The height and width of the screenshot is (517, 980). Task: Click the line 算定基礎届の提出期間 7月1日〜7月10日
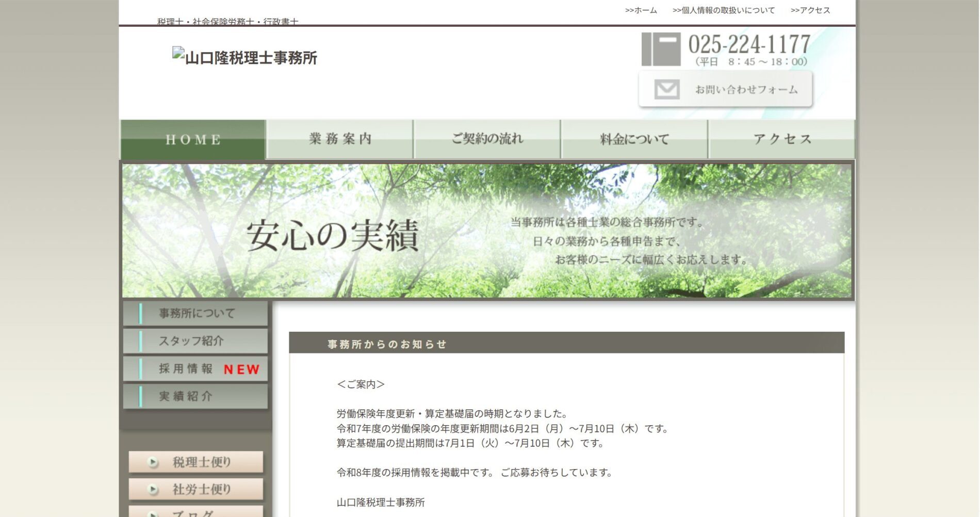471,443
